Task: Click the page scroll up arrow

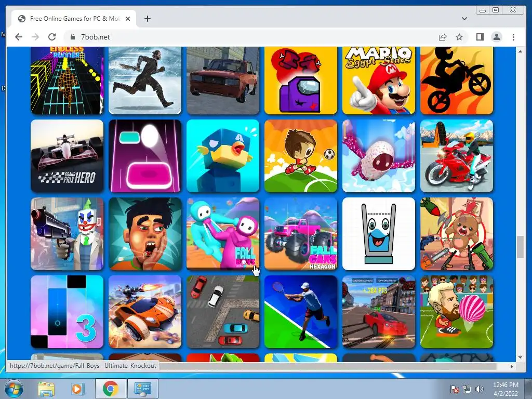Action: pyautogui.click(x=520, y=51)
